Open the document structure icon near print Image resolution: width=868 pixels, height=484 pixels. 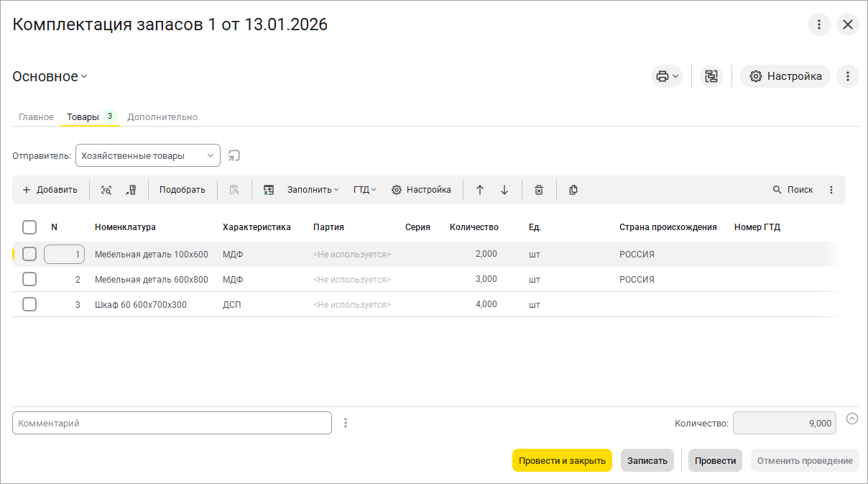pos(711,76)
